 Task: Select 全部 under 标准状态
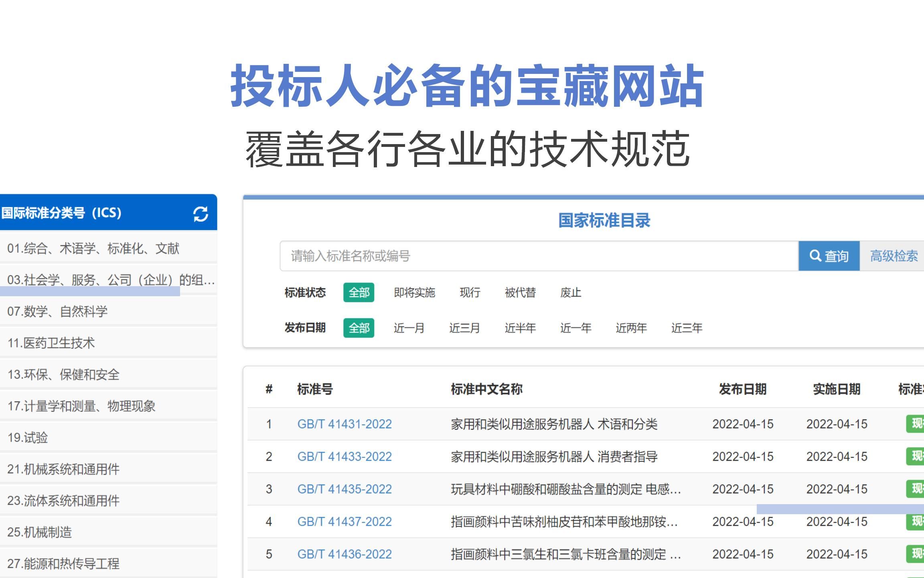pyautogui.click(x=359, y=292)
